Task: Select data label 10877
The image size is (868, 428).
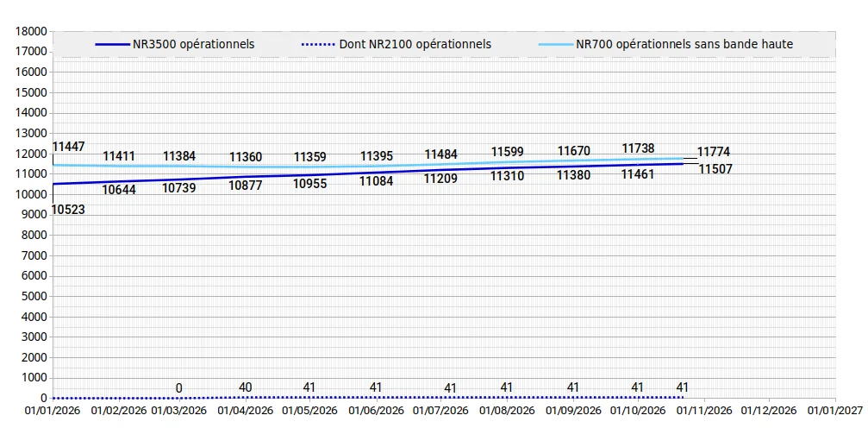Action: pos(246,186)
